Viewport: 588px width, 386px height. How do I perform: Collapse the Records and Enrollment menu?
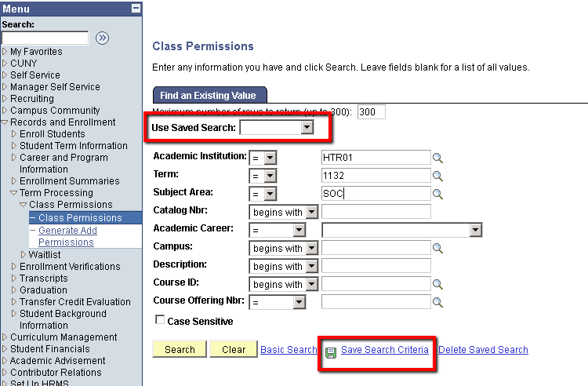pyautogui.click(x=5, y=122)
